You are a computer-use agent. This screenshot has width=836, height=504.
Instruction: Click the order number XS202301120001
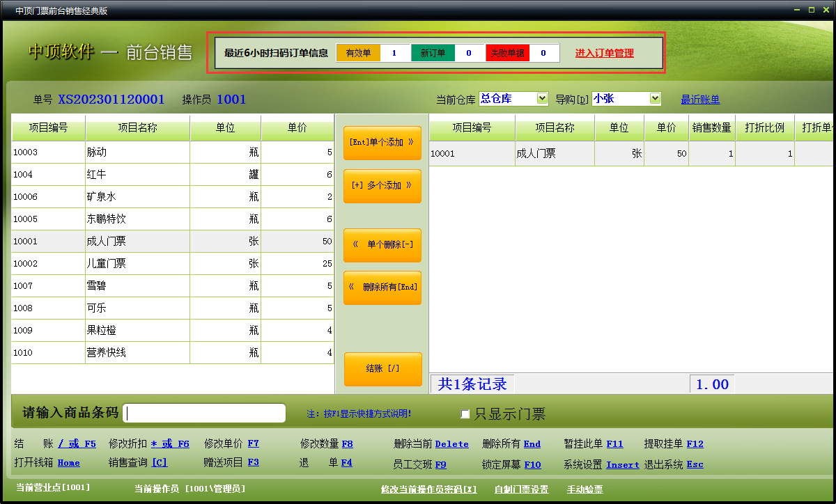pos(111,100)
